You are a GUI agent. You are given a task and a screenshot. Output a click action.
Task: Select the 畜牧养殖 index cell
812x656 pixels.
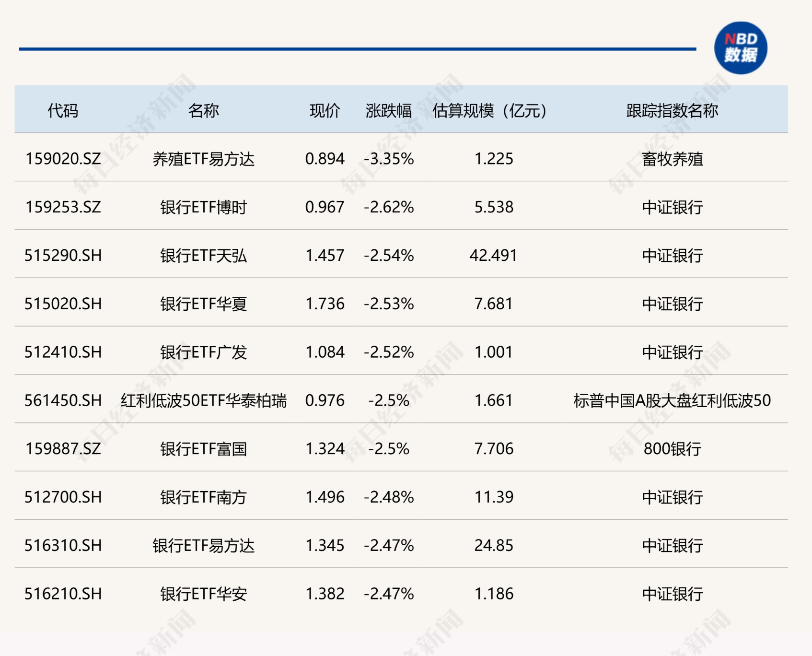coord(672,159)
